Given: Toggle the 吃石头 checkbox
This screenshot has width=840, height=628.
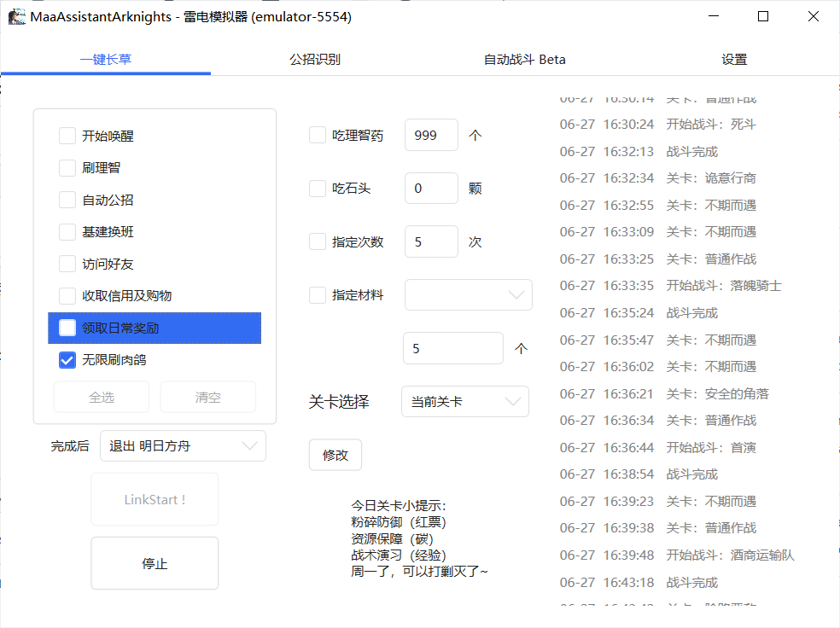Looking at the screenshot, I should [x=318, y=189].
